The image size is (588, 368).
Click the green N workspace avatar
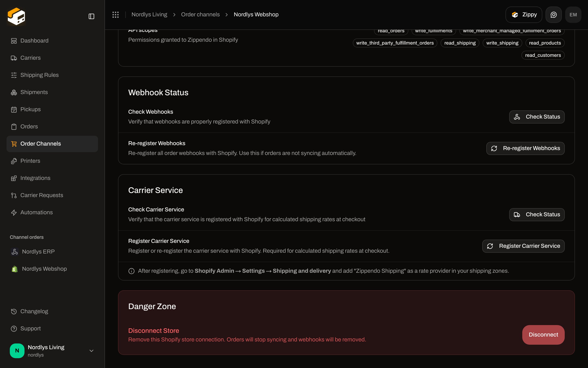click(17, 351)
